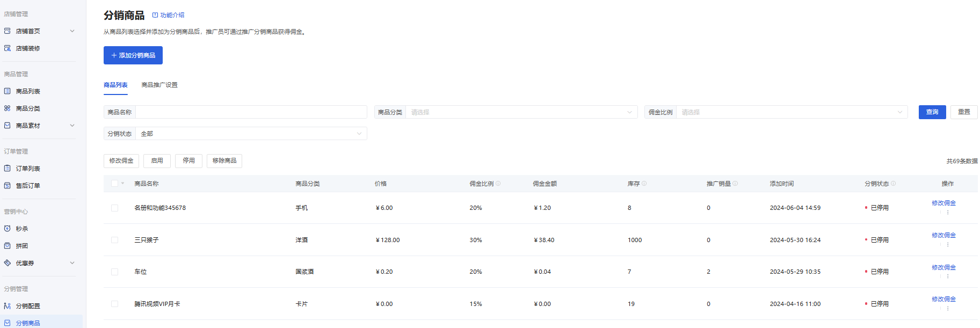Click the 移除商品 button
The height and width of the screenshot is (328, 980).
tap(224, 161)
